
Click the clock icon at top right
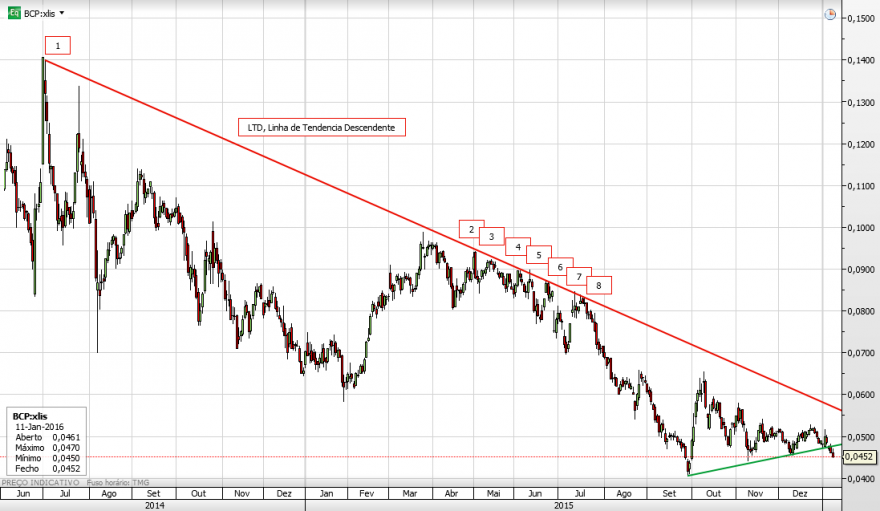[830, 15]
